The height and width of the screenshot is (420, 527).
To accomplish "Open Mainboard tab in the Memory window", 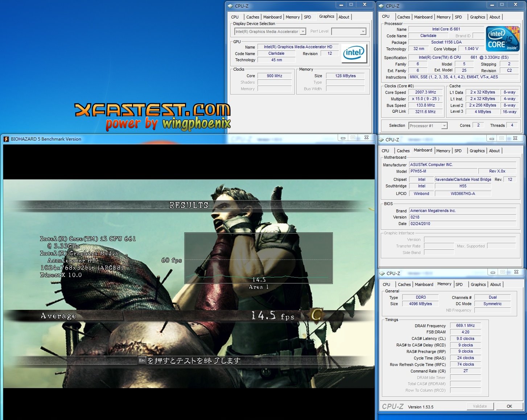I will pos(424,284).
